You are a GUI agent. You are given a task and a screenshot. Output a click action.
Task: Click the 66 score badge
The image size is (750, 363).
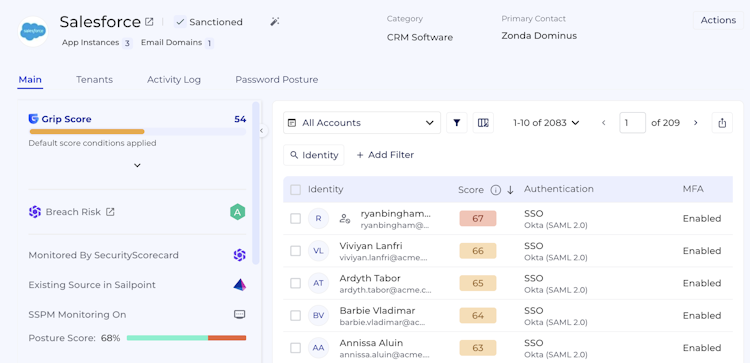pos(478,251)
